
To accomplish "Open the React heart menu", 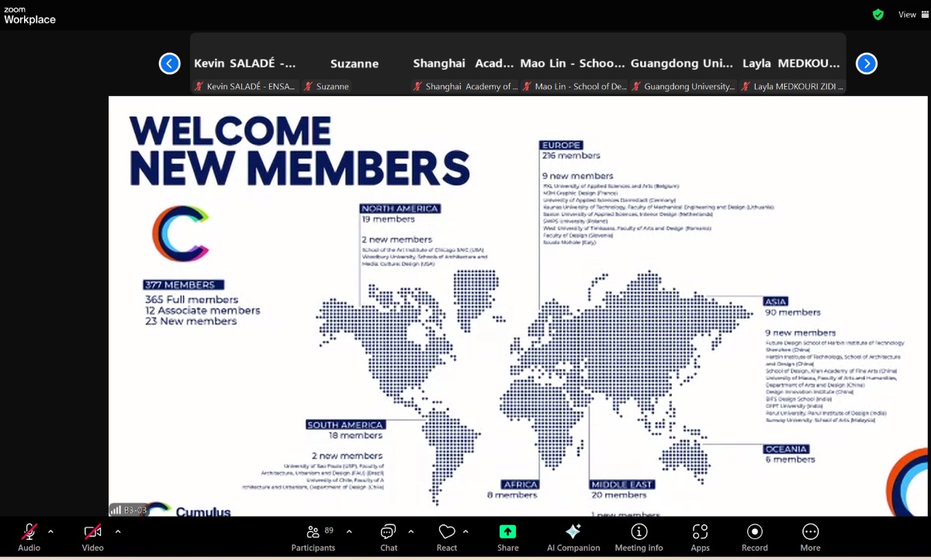I will click(x=447, y=538).
